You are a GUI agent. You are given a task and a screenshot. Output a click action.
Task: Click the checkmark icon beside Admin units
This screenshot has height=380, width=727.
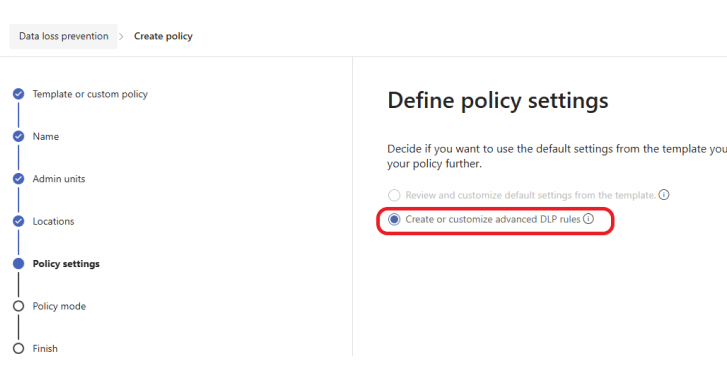(19, 179)
